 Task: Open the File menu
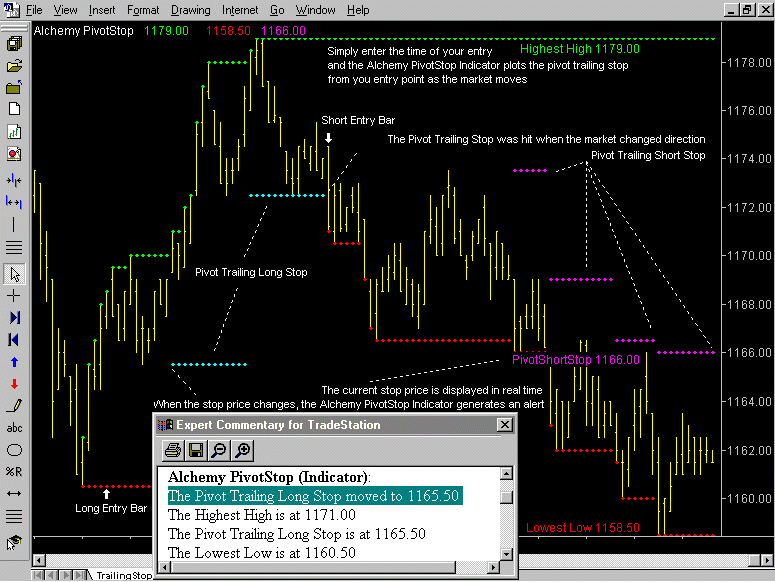pos(34,10)
